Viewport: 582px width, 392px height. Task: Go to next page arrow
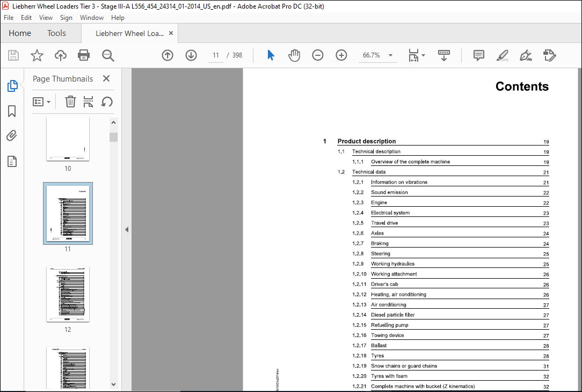(x=191, y=55)
